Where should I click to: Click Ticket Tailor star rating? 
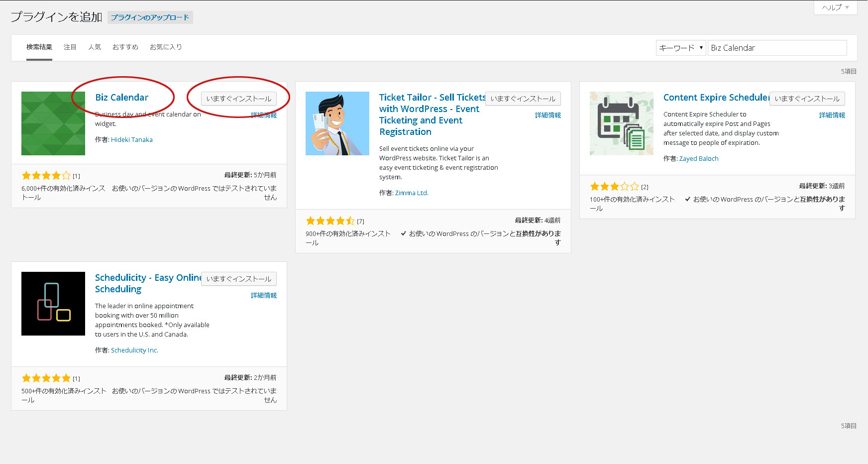pyautogui.click(x=330, y=221)
